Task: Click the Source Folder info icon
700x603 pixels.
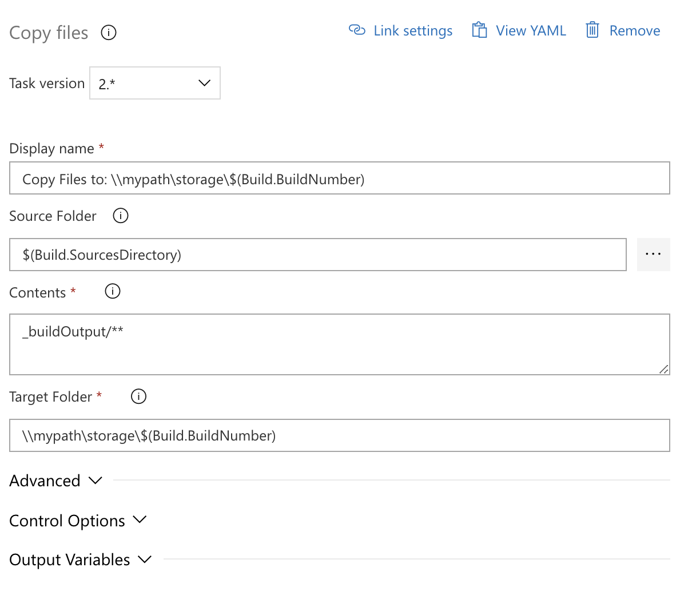Action: 120,216
